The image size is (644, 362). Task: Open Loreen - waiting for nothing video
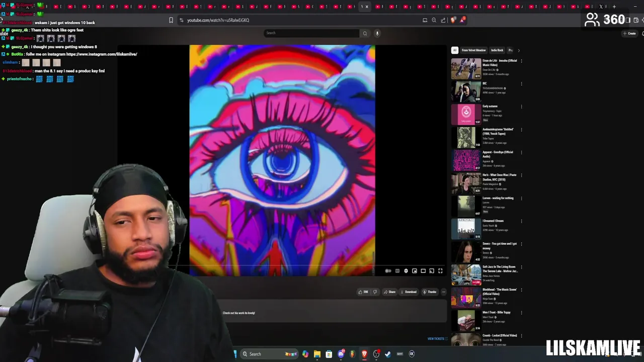coord(466,206)
